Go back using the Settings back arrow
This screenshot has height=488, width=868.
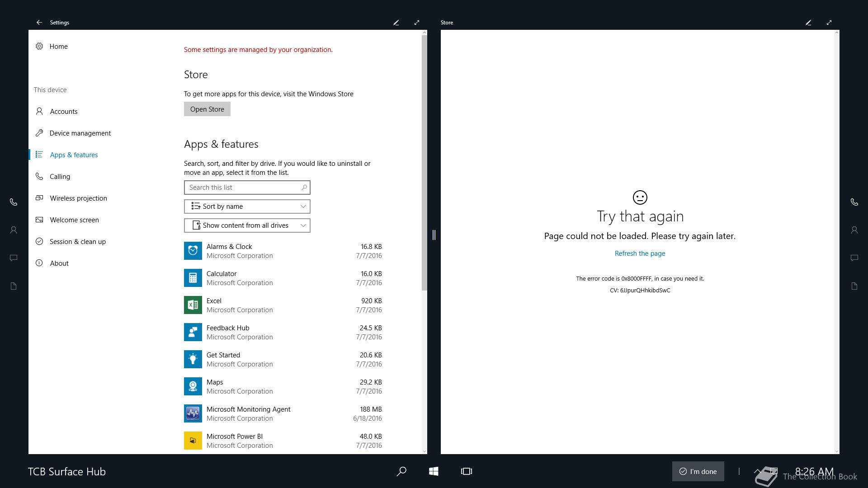39,22
